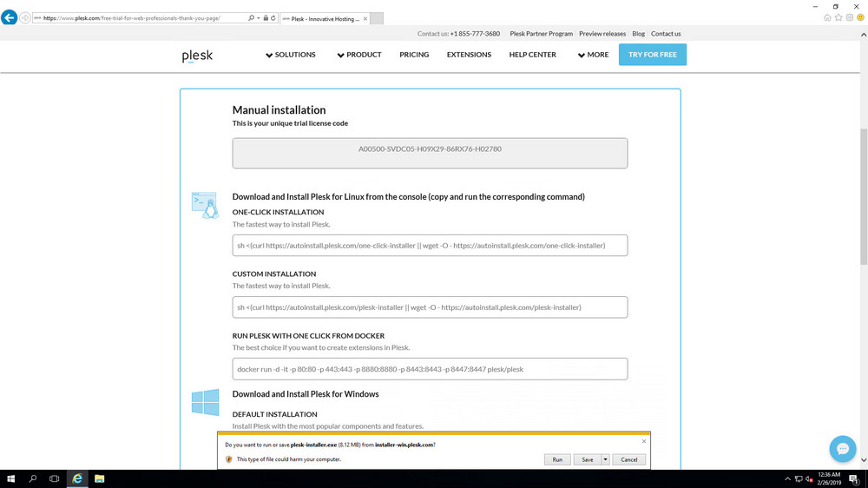The width and height of the screenshot is (868, 488).
Task: Click the Windows logo icon beside Plesk for Windows
Action: pos(206,402)
